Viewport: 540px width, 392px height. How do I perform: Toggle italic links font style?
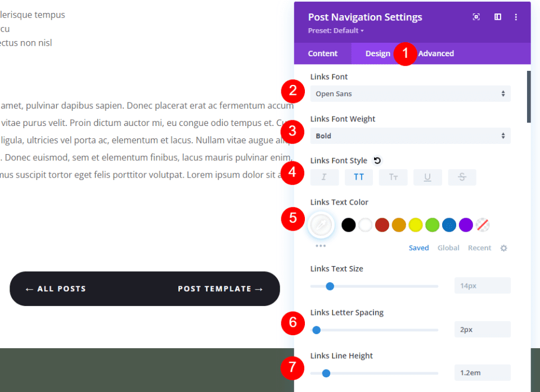pyautogui.click(x=324, y=177)
